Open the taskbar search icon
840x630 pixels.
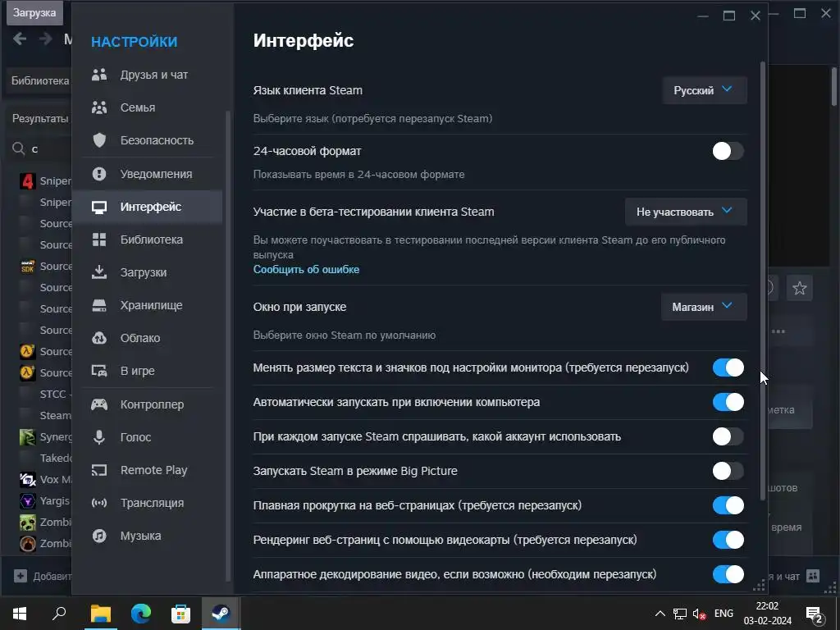point(59,613)
